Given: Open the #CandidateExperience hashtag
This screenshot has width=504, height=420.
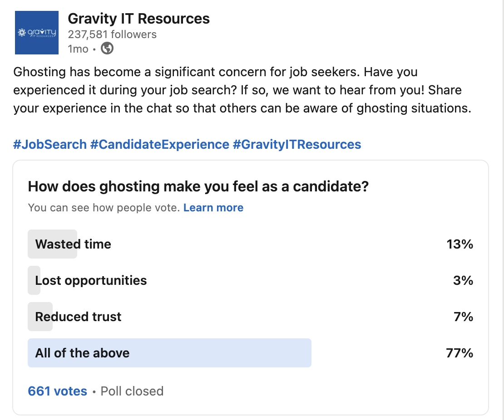Looking at the screenshot, I should (x=160, y=145).
